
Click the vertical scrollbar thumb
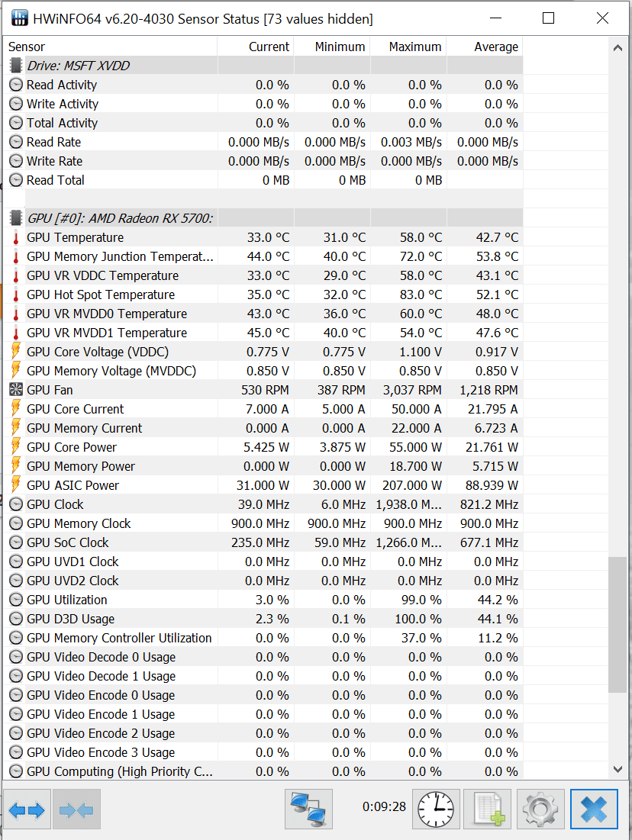click(617, 625)
